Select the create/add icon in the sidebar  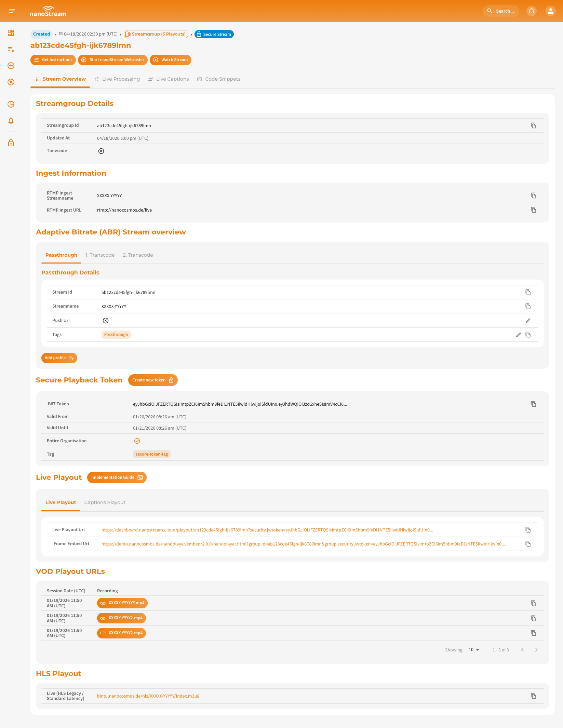point(11,66)
